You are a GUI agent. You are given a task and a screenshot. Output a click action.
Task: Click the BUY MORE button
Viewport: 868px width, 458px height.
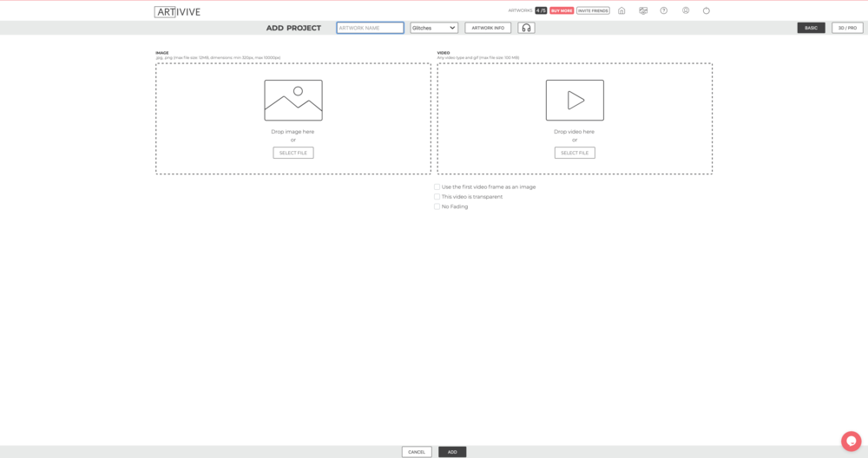click(562, 10)
